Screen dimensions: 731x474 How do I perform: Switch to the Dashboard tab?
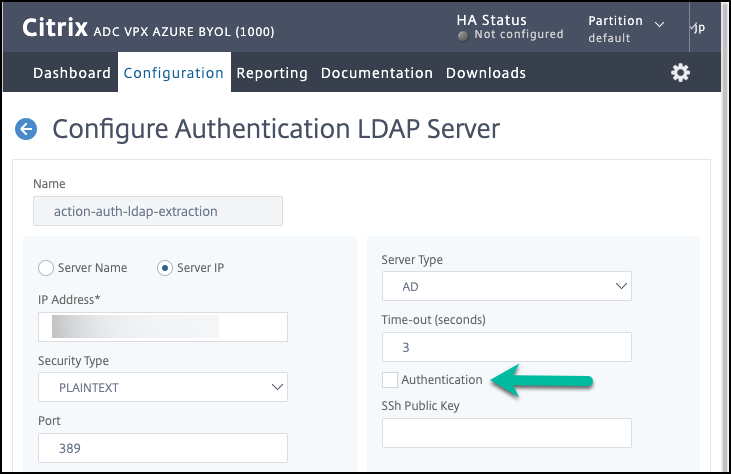pos(71,73)
